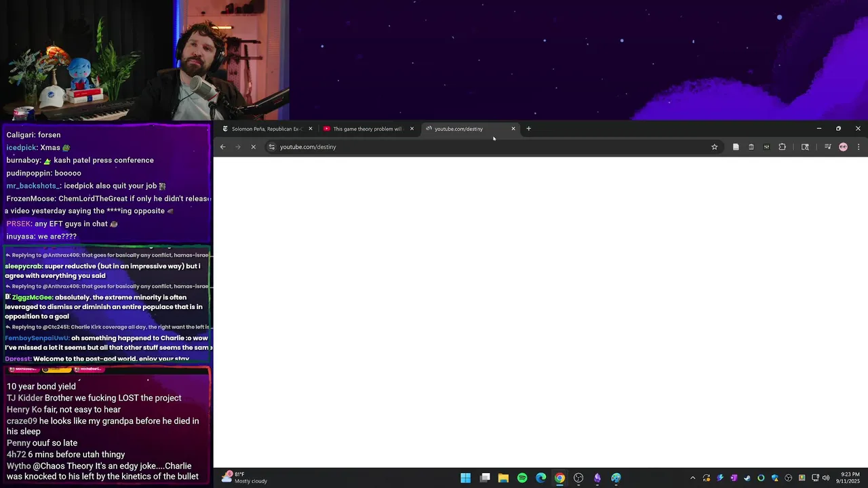Open the document page extension icon

coord(736,147)
